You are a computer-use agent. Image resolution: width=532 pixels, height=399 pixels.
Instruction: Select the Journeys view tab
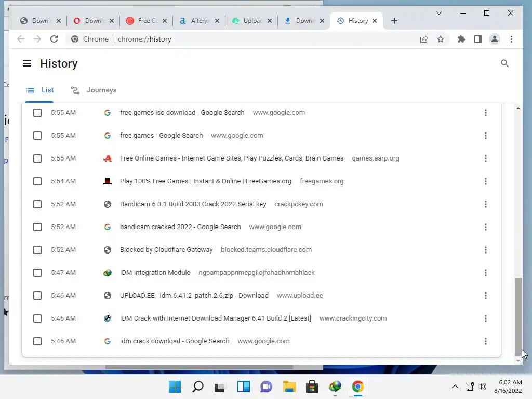[x=94, y=90]
